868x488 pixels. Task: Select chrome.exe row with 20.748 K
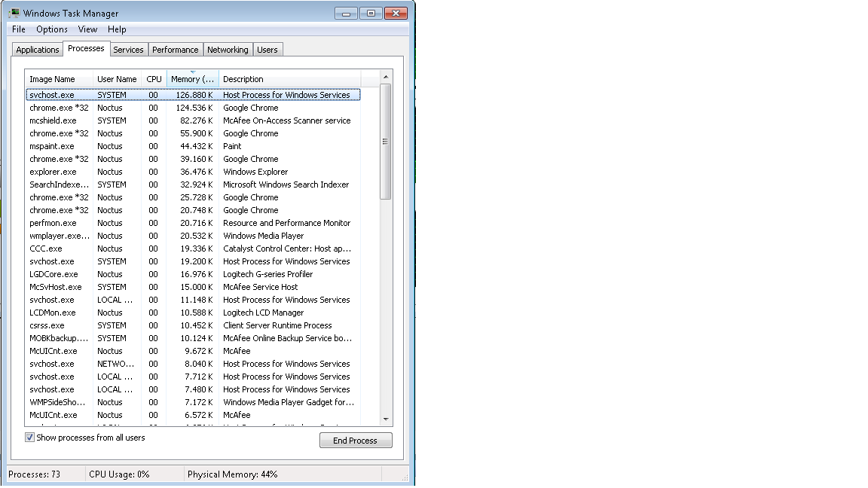[x=193, y=210]
